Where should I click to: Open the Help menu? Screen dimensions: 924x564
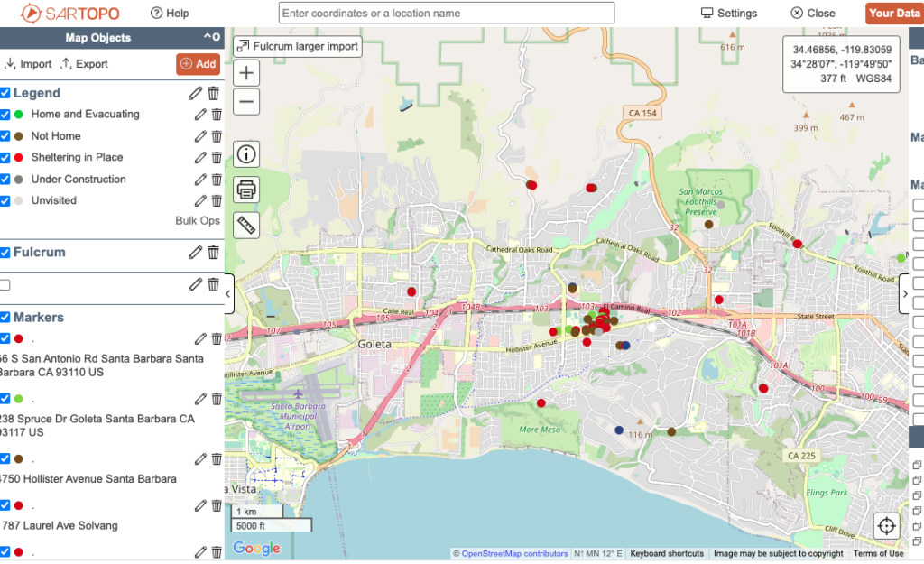click(170, 14)
